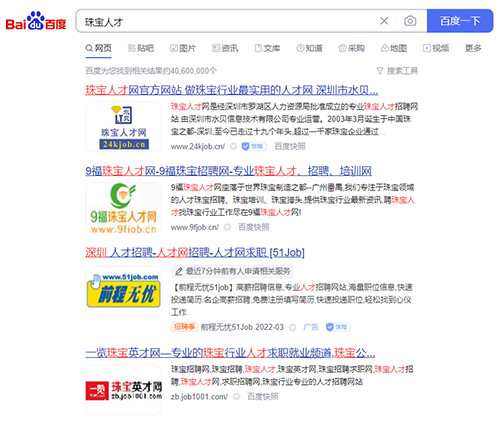Switch to the 图片 tab
The height and width of the screenshot is (422, 500).
[183, 48]
